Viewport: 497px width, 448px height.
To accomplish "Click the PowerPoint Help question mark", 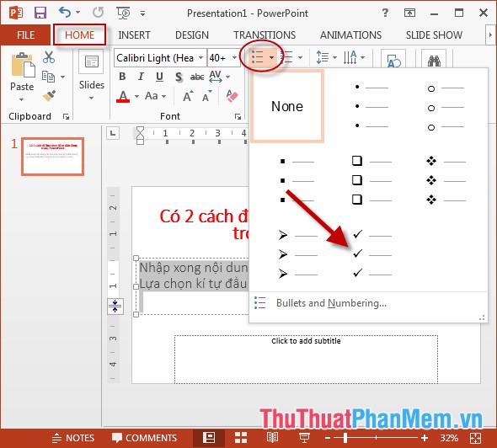I will 385,13.
